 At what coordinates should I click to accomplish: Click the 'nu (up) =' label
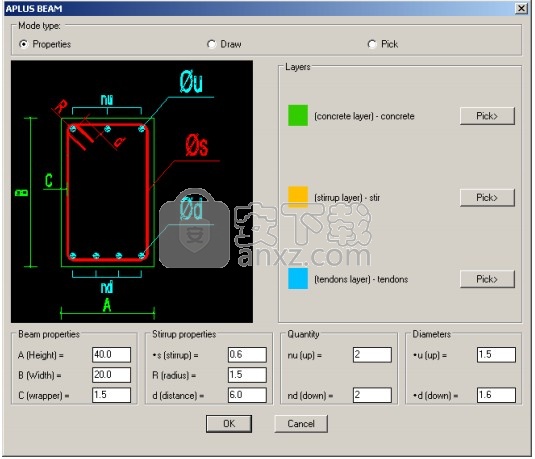304,355
